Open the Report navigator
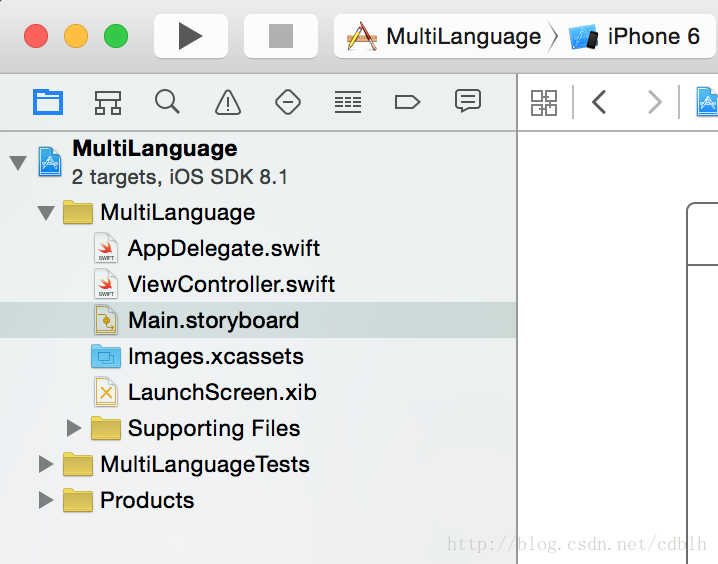Screen dimensions: 718x564 tap(468, 101)
